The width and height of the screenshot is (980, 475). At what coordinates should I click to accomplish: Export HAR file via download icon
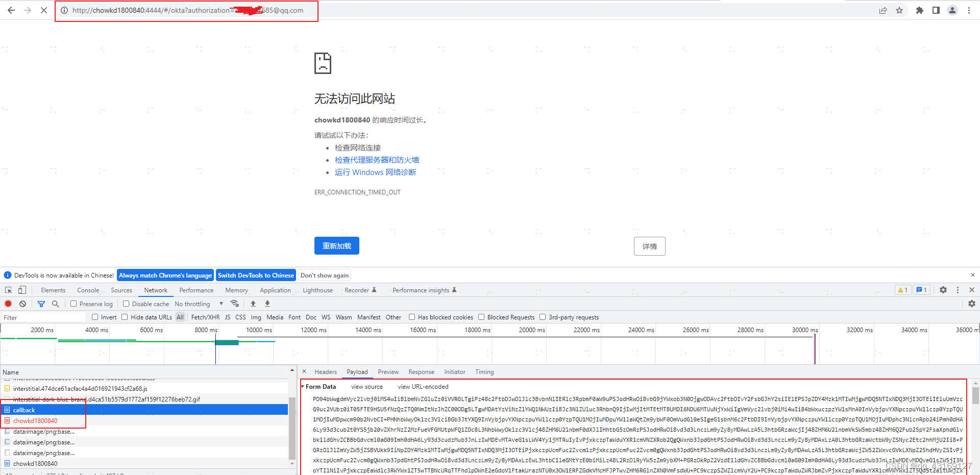click(x=267, y=304)
